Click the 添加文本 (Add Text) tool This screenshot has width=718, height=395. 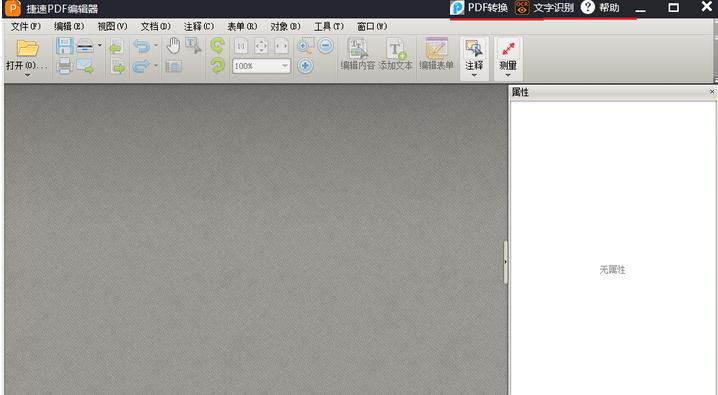(396, 54)
